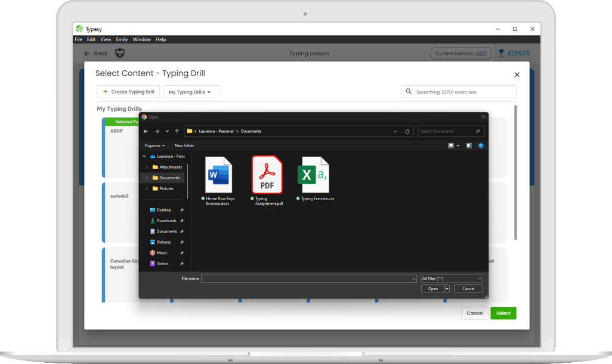Image resolution: width=612 pixels, height=364 pixels.
Task: Select the asdads2 typing drill card
Action: click(120, 213)
